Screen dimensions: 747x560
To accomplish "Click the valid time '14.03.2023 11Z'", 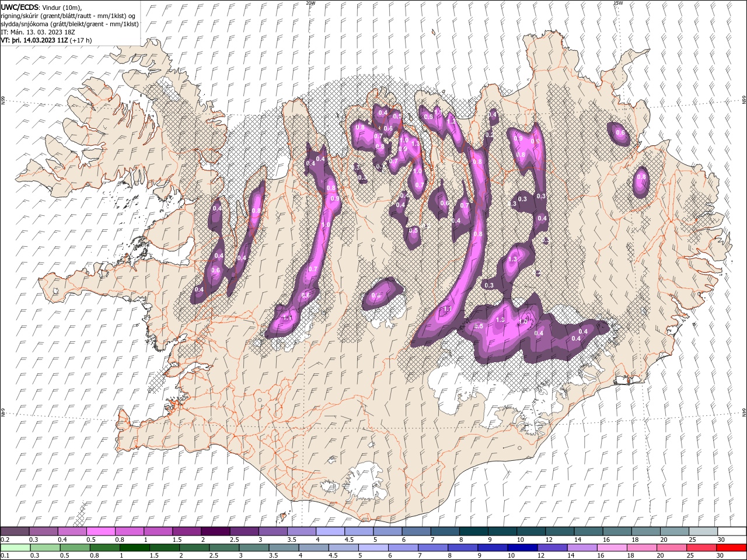I will [44, 40].
